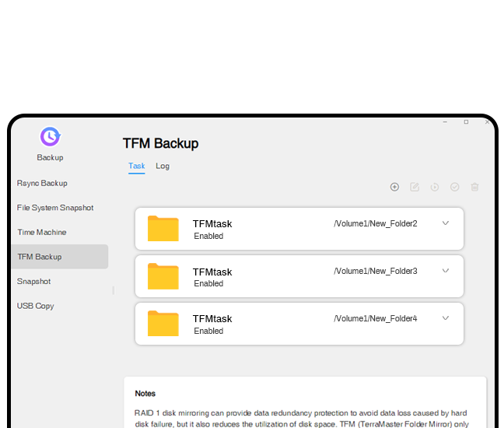
Task: Open File System Snapshot section
Action: (x=55, y=208)
